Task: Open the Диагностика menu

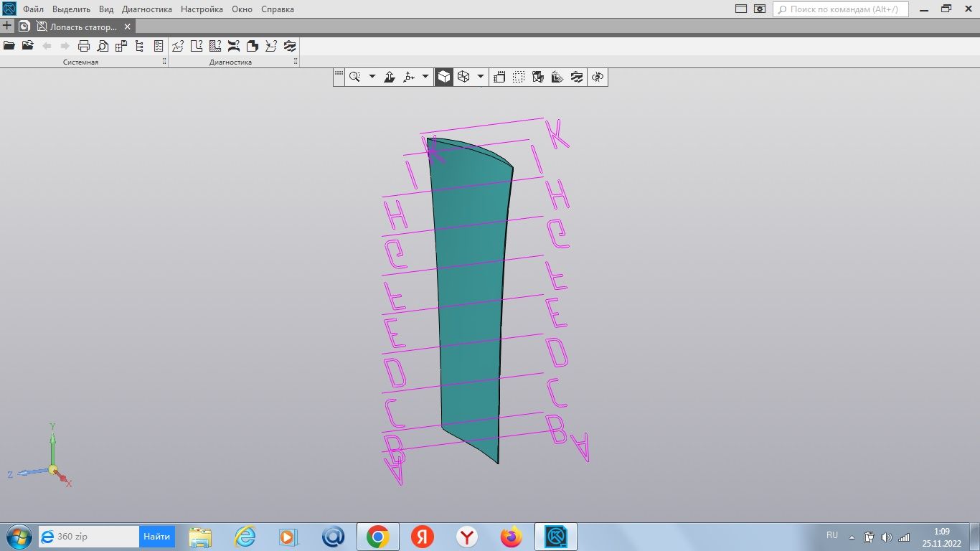Action: [147, 9]
